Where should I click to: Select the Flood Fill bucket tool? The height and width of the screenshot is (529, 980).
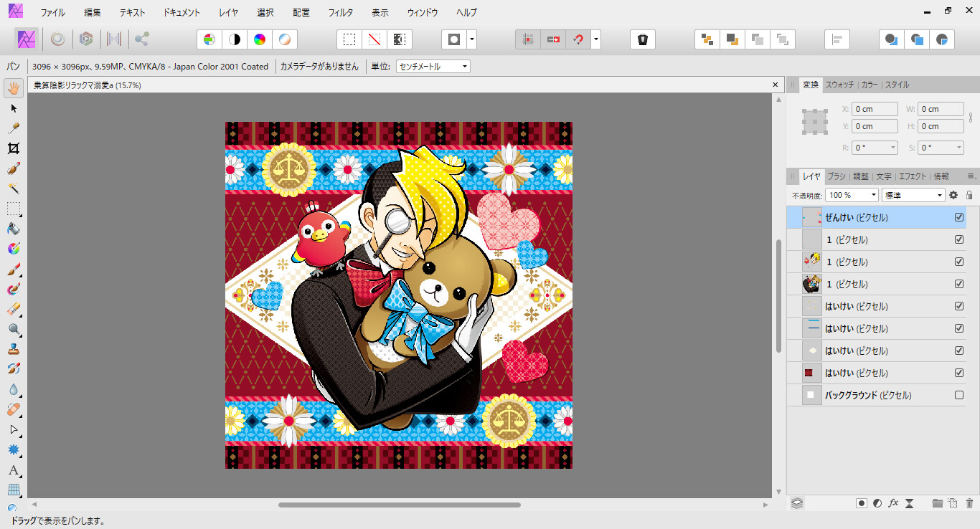14,229
